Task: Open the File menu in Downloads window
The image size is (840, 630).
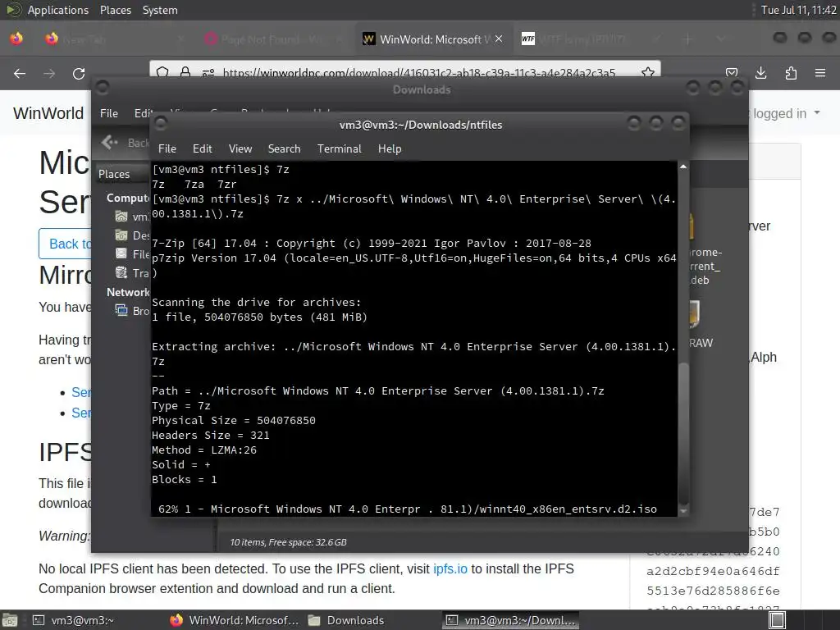Action: pos(109,113)
